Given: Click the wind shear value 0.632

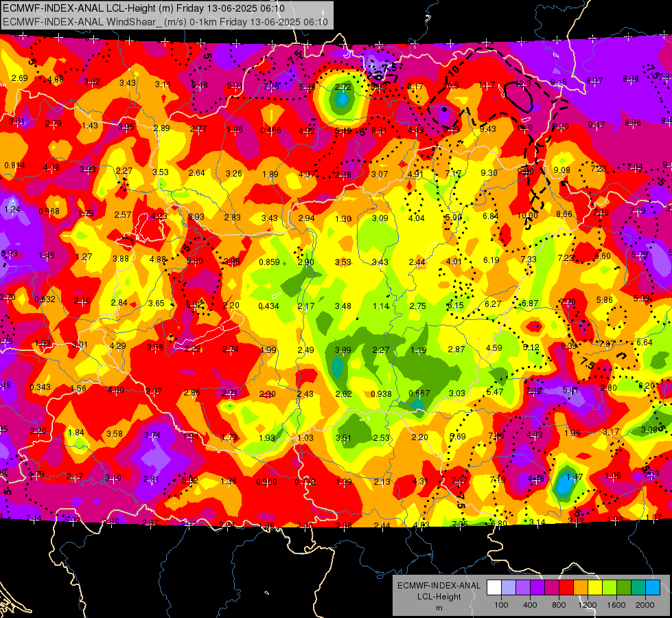Looking at the screenshot, I should pyautogui.click(x=45, y=299).
